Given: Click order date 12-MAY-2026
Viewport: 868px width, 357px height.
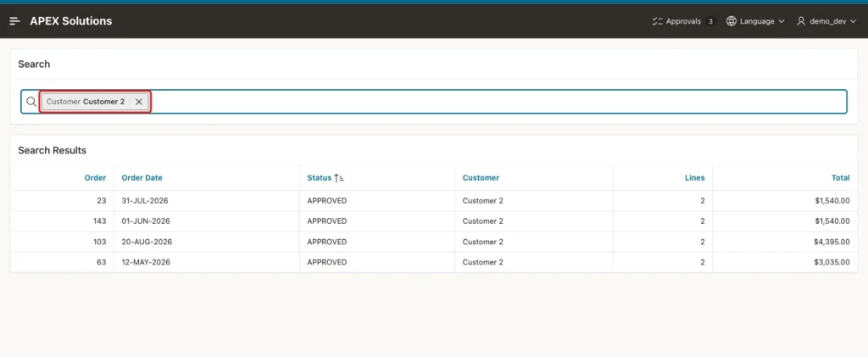Looking at the screenshot, I should pos(146,262).
